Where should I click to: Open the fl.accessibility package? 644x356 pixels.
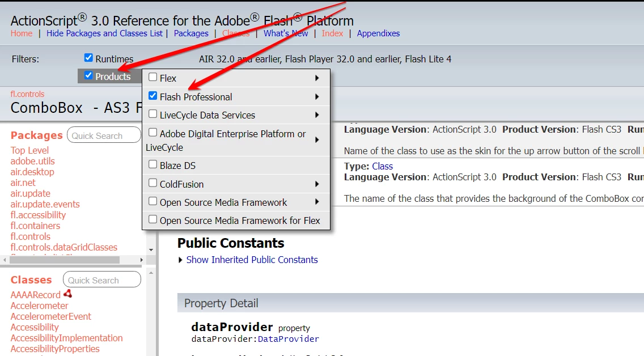[x=38, y=215]
